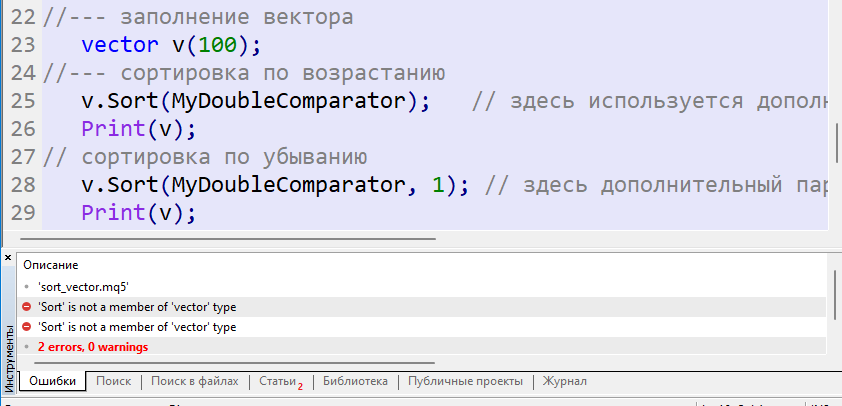This screenshot has width=842, height=406.
Task: Open the Журнал tab
Action: (x=564, y=382)
